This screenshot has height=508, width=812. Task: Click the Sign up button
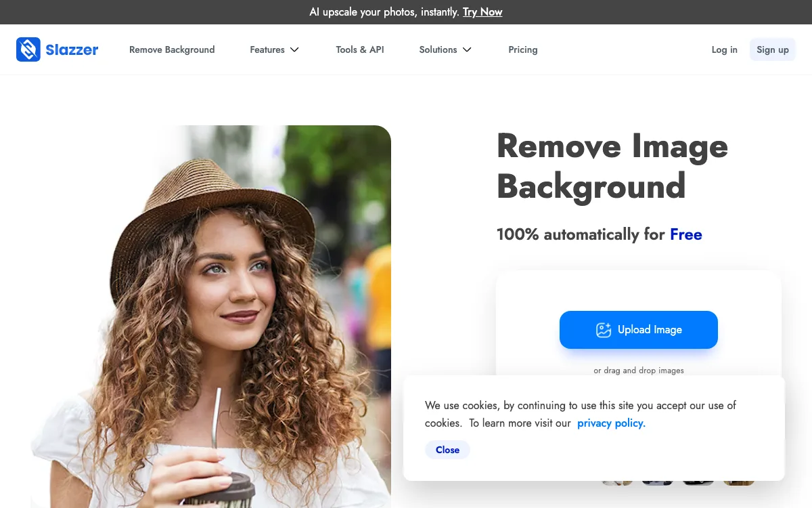[773, 49]
